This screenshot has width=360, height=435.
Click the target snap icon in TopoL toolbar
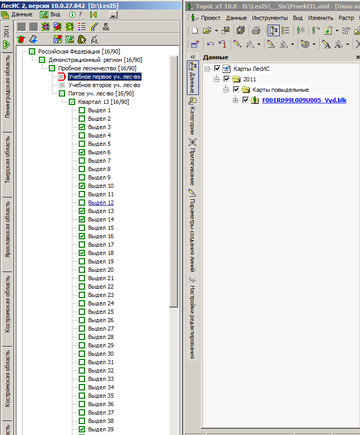(305, 44)
